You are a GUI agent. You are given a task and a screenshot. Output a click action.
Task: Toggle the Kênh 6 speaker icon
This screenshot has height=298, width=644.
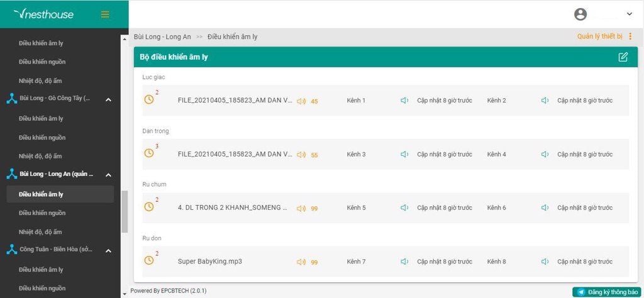point(545,207)
